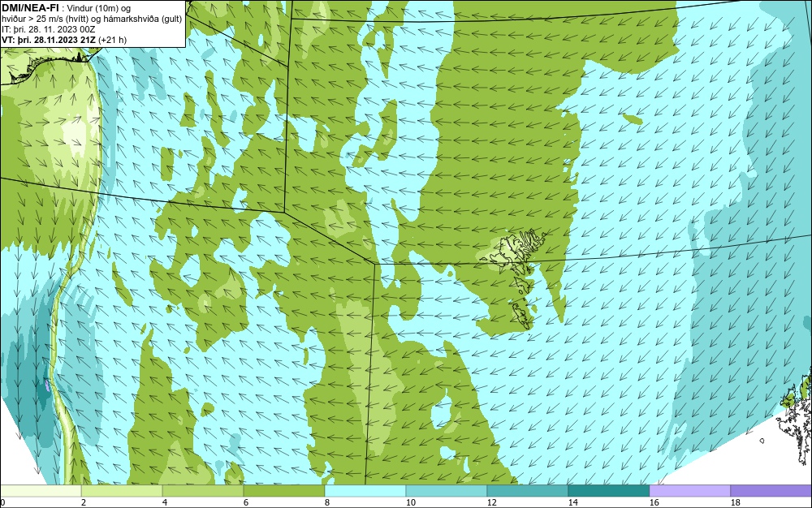Click the 'IT: þri. 28. 11. 2023 00Z' line

(48, 29)
